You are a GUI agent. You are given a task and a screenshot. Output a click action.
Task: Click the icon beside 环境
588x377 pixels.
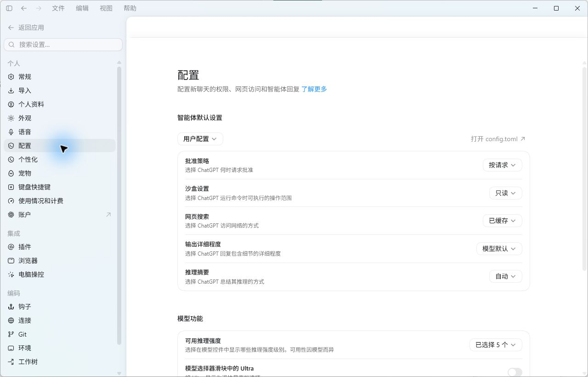click(x=11, y=348)
